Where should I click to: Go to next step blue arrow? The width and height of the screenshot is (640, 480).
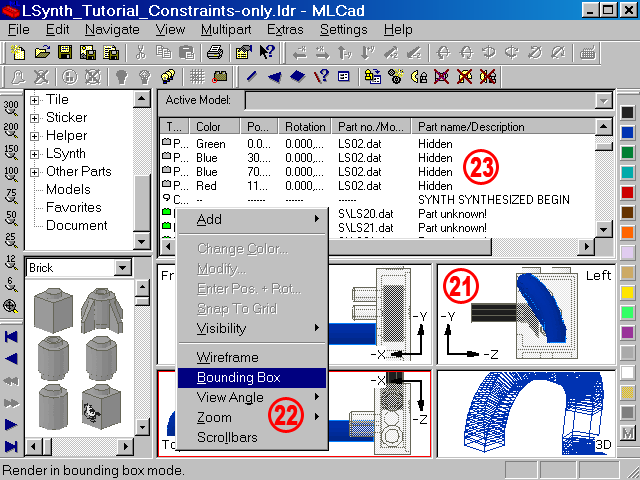click(11, 424)
